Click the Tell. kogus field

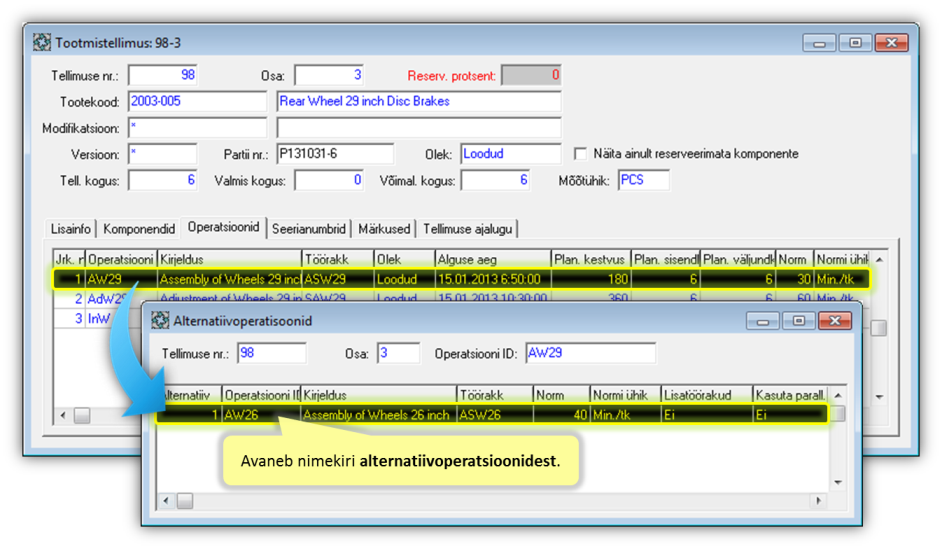[163, 180]
